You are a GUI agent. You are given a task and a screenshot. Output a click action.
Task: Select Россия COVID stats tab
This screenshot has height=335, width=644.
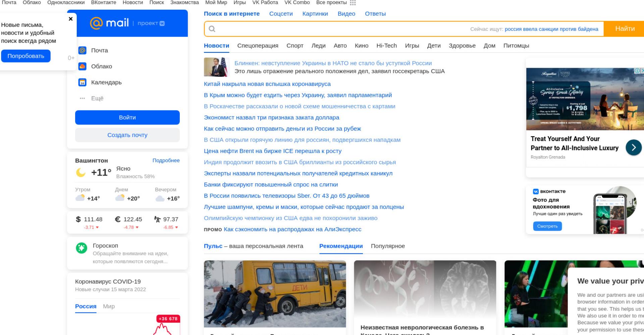pyautogui.click(x=86, y=306)
